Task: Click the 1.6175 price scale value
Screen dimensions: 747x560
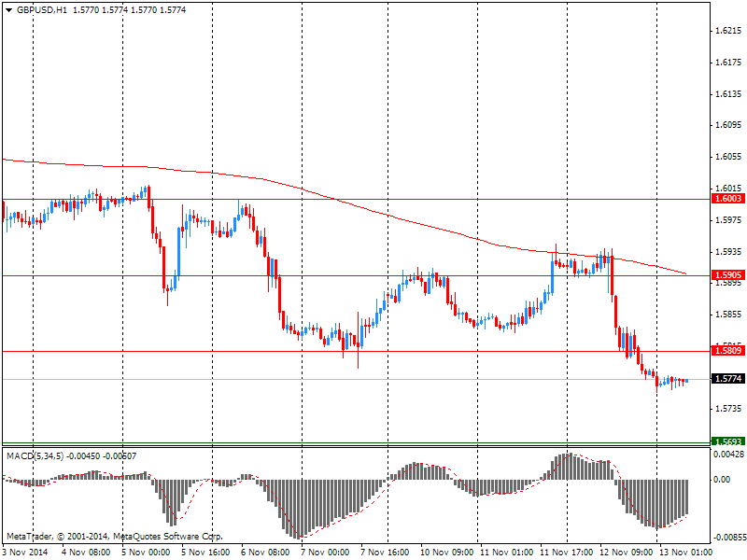Action: coord(729,63)
